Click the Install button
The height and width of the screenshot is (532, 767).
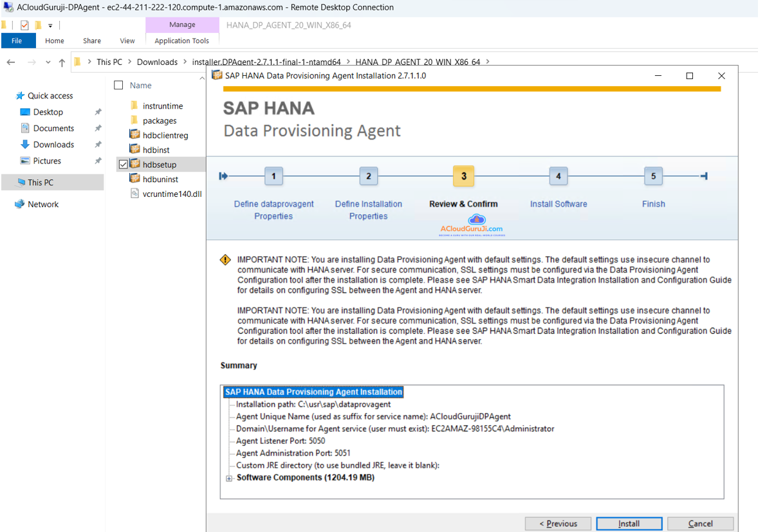click(x=629, y=524)
